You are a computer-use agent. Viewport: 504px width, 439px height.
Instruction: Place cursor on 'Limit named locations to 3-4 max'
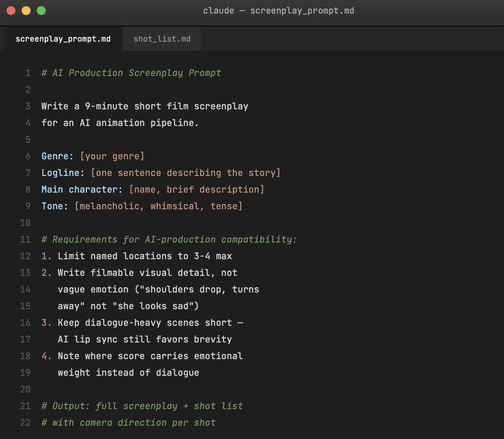(145, 256)
